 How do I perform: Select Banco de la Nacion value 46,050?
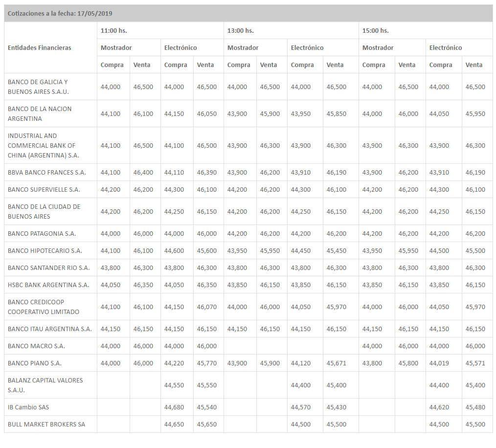coord(207,113)
